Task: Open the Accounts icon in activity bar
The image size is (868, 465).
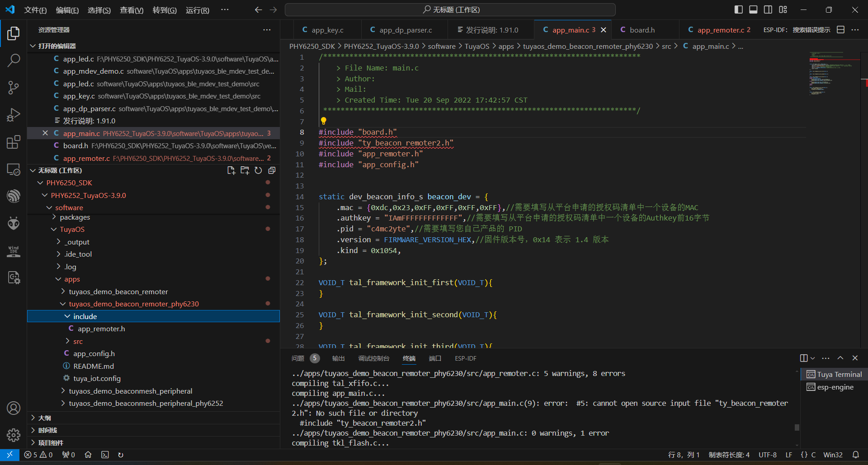Action: coord(14,408)
